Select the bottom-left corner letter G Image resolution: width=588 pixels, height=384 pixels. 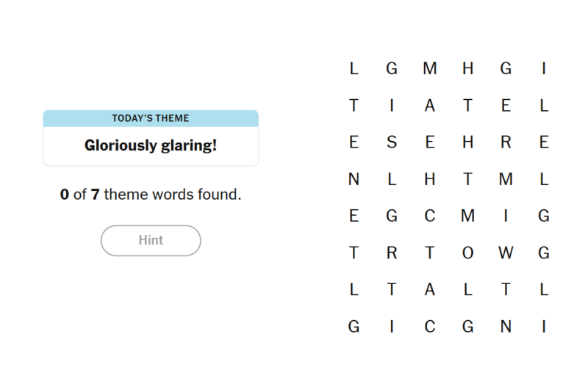click(354, 327)
